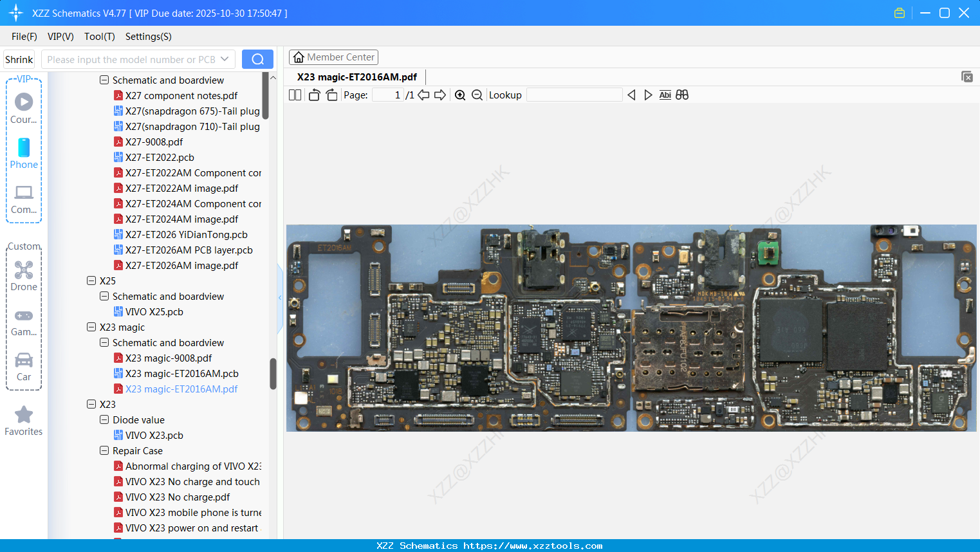
Task: Collapse the Repair Case folder
Action: tap(104, 451)
